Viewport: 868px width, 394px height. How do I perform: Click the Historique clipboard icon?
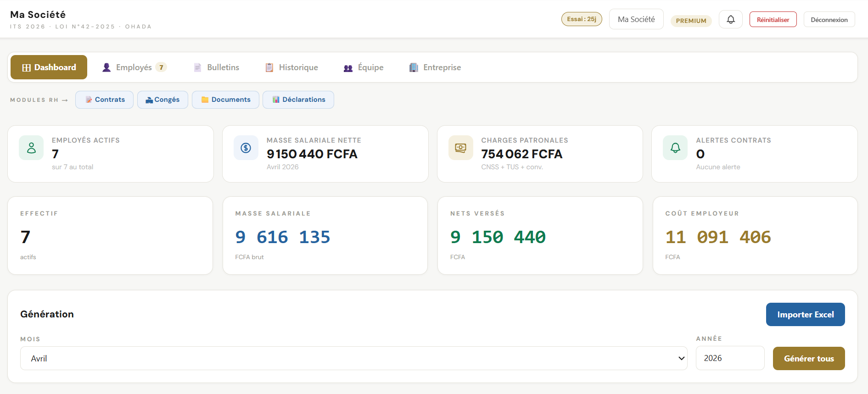pos(269,67)
